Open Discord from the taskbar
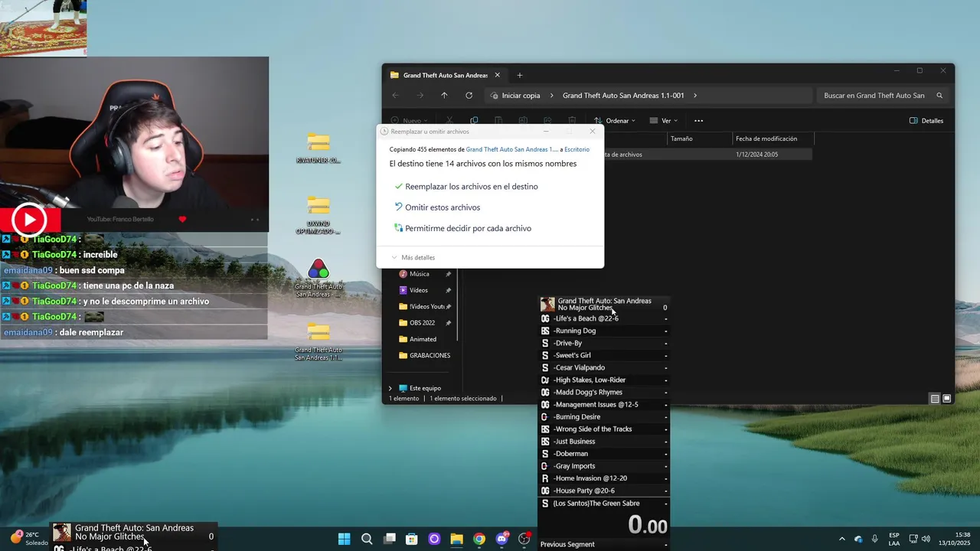Image resolution: width=980 pixels, height=551 pixels. (501, 539)
